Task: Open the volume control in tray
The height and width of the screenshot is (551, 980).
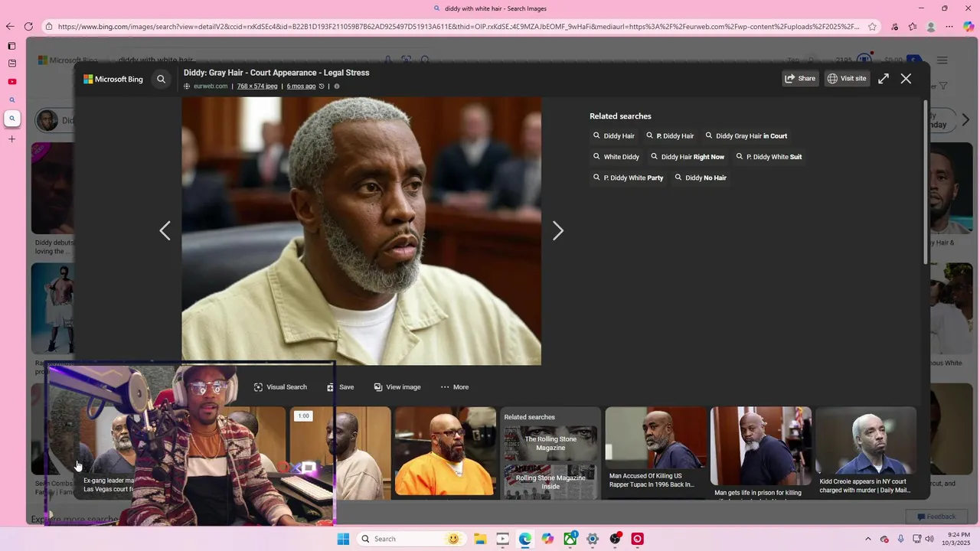Action: [929, 539]
